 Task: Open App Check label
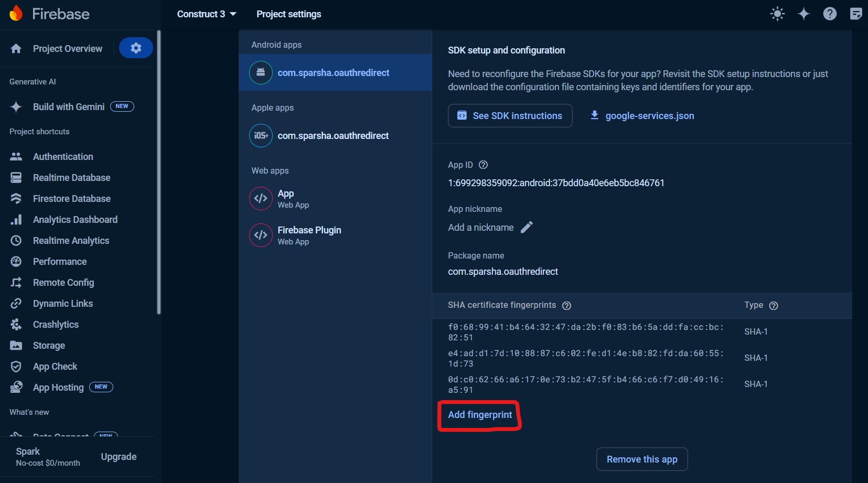pos(55,367)
